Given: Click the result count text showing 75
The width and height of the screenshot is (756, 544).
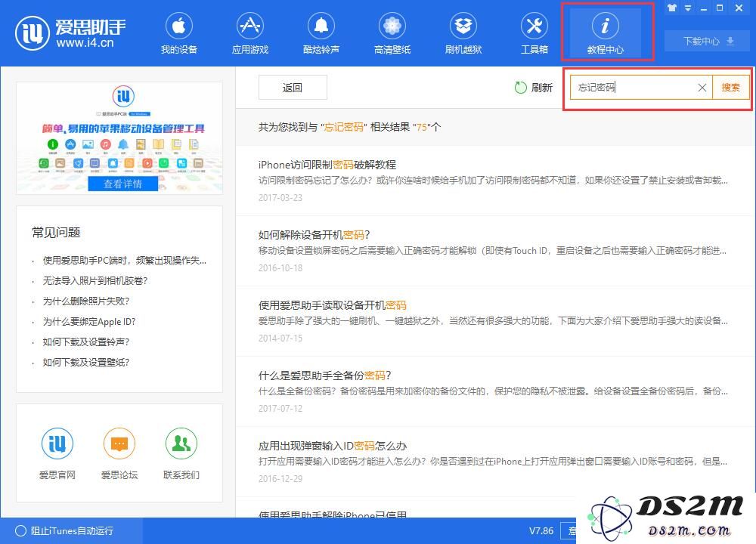Looking at the screenshot, I should coord(349,127).
